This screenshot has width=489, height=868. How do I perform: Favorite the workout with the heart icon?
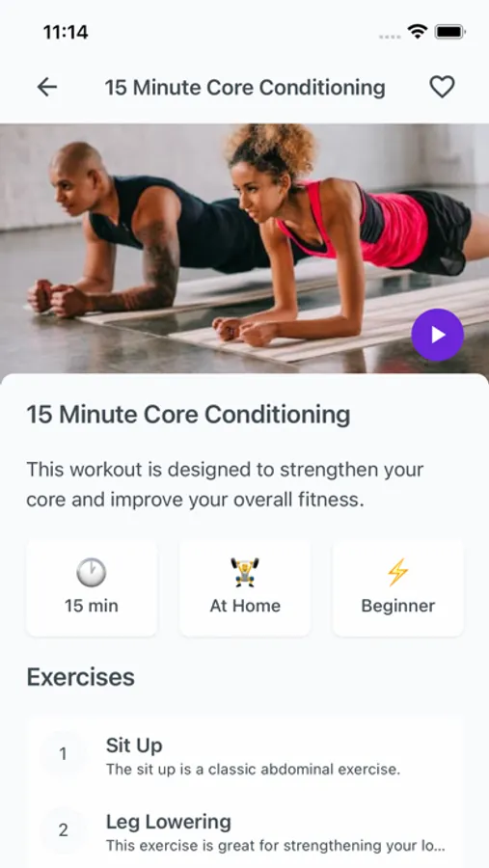point(442,87)
